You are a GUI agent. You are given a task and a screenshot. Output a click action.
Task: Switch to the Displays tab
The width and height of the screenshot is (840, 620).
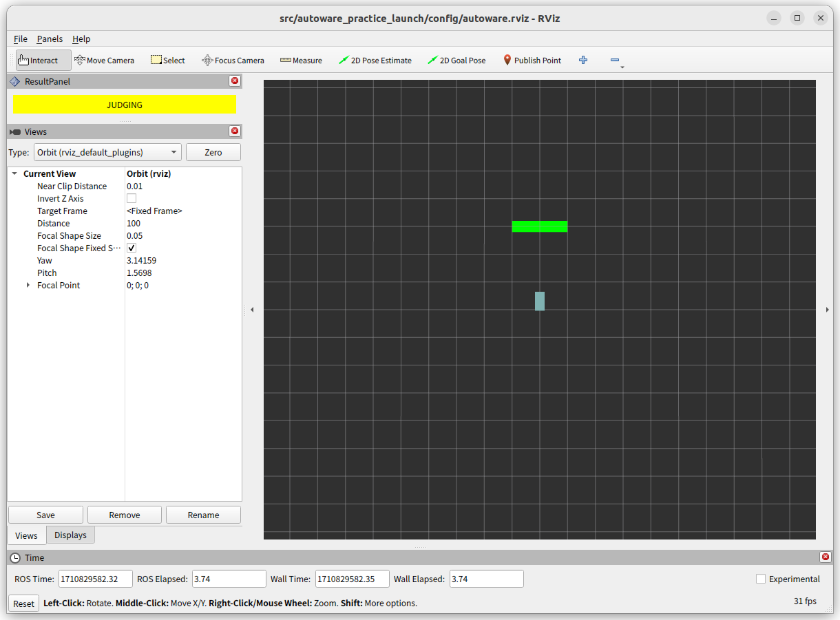[x=70, y=535]
